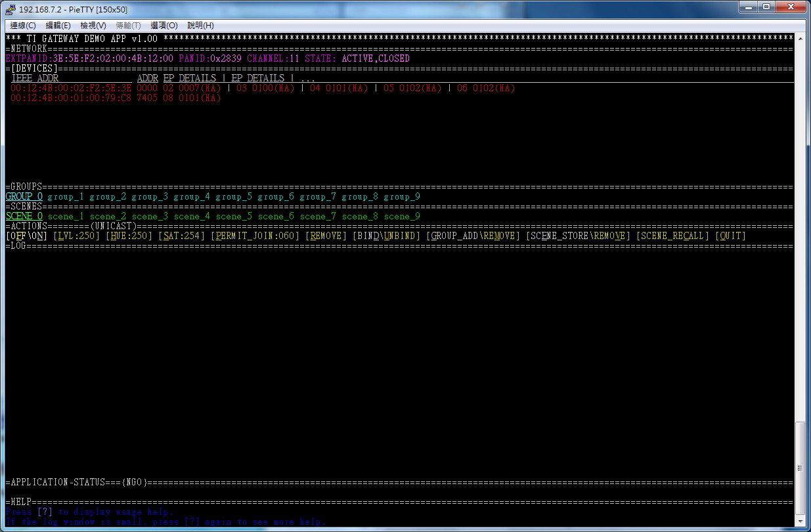811x532 pixels.
Task: Select the [LVL:250] action
Action: [x=77, y=236]
